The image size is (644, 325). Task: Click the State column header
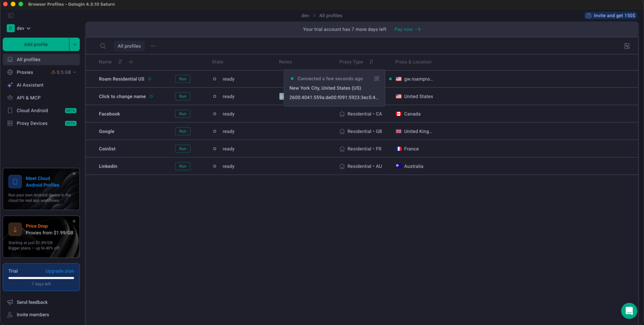217,62
